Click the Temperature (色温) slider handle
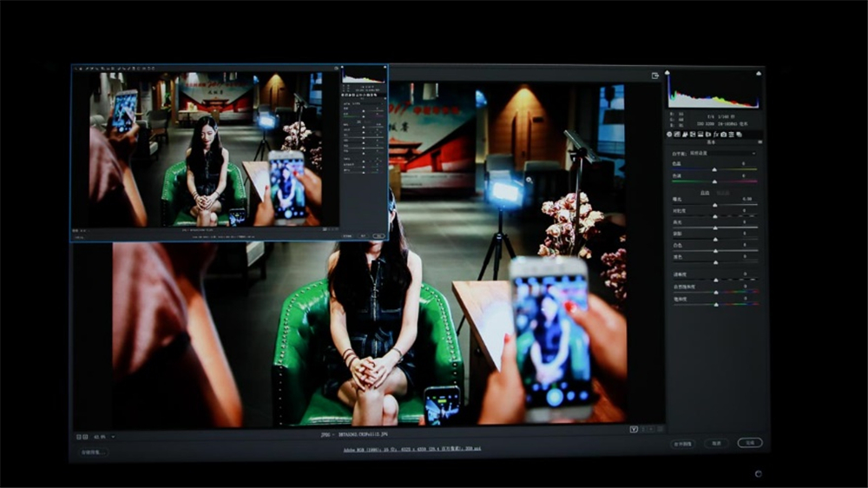This screenshot has width=868, height=488. click(x=714, y=169)
